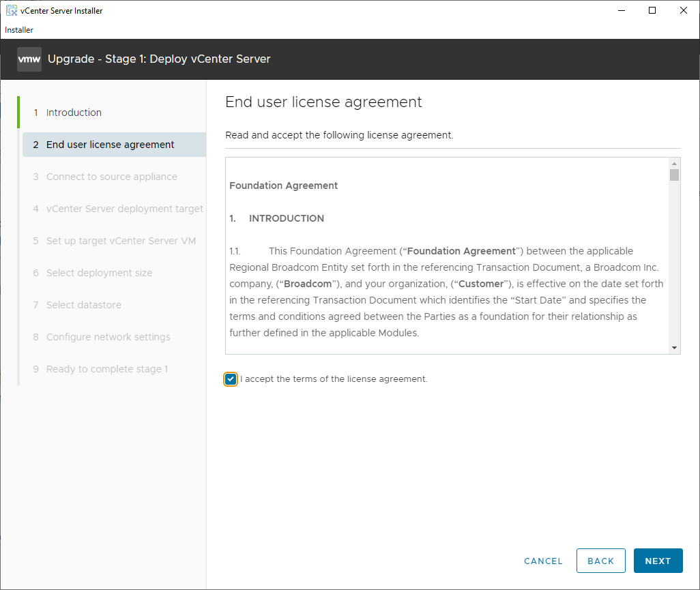Click license scrollbar down arrow
The width and height of the screenshot is (700, 590).
[674, 347]
